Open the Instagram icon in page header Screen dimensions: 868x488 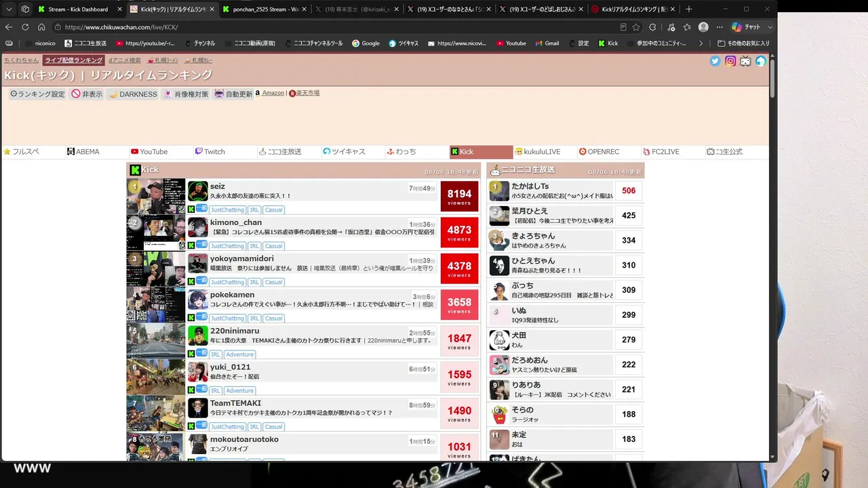(x=730, y=61)
